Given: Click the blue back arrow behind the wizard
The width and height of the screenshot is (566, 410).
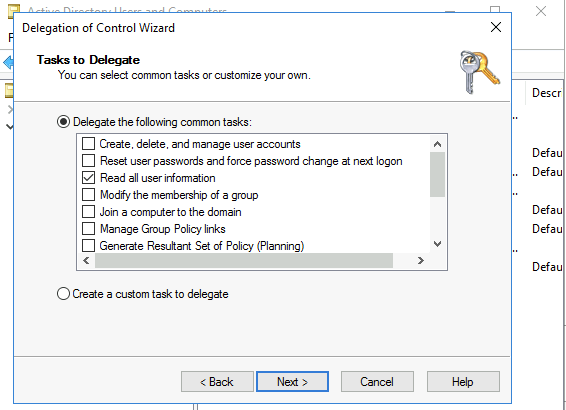Looking at the screenshot, I should pos(8,62).
